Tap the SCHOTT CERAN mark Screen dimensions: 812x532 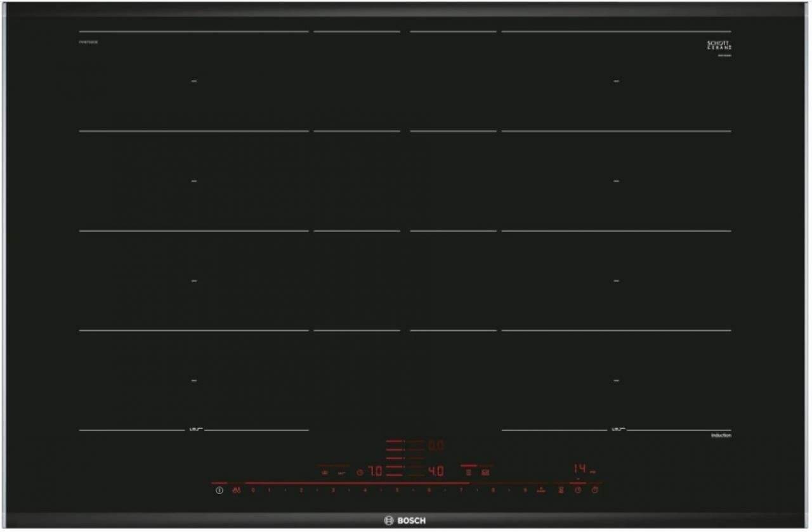click(x=719, y=45)
